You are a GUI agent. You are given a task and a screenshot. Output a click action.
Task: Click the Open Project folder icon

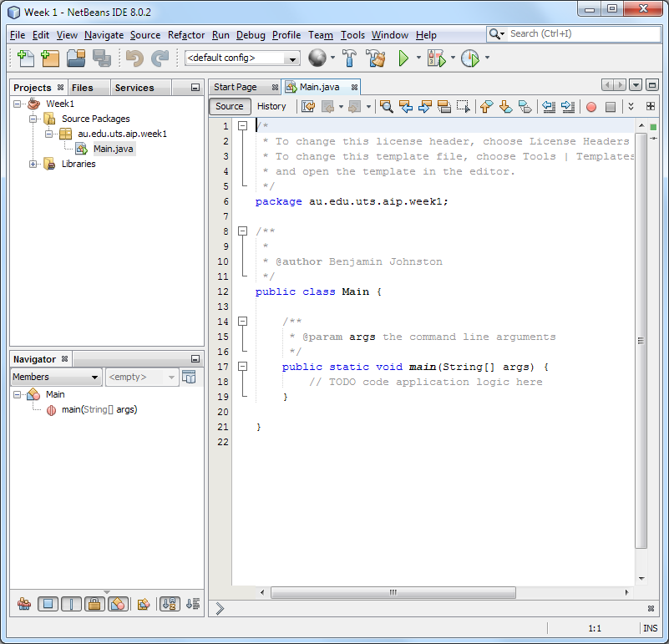(76, 58)
